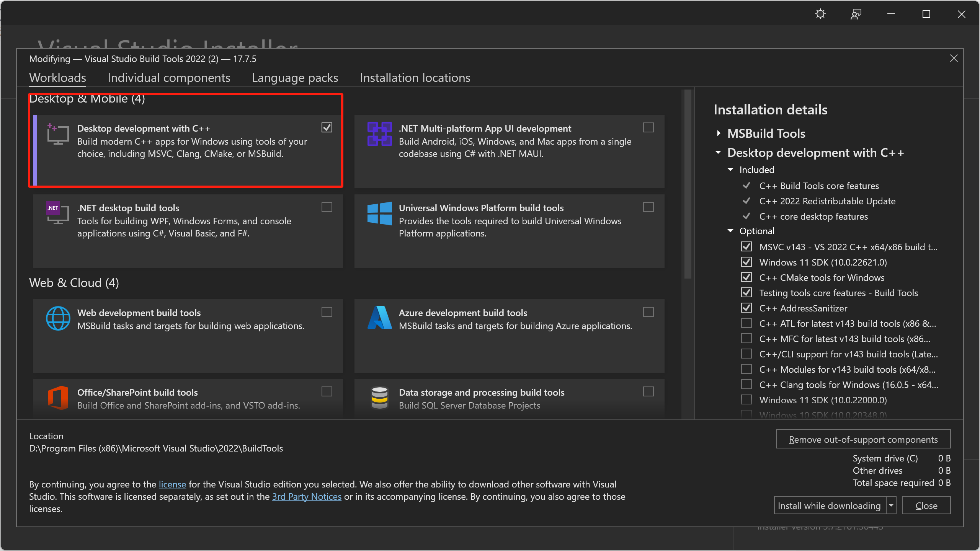Viewport: 980px width, 551px height.
Task: Expand the MSBuild Tools node
Action: click(x=719, y=133)
